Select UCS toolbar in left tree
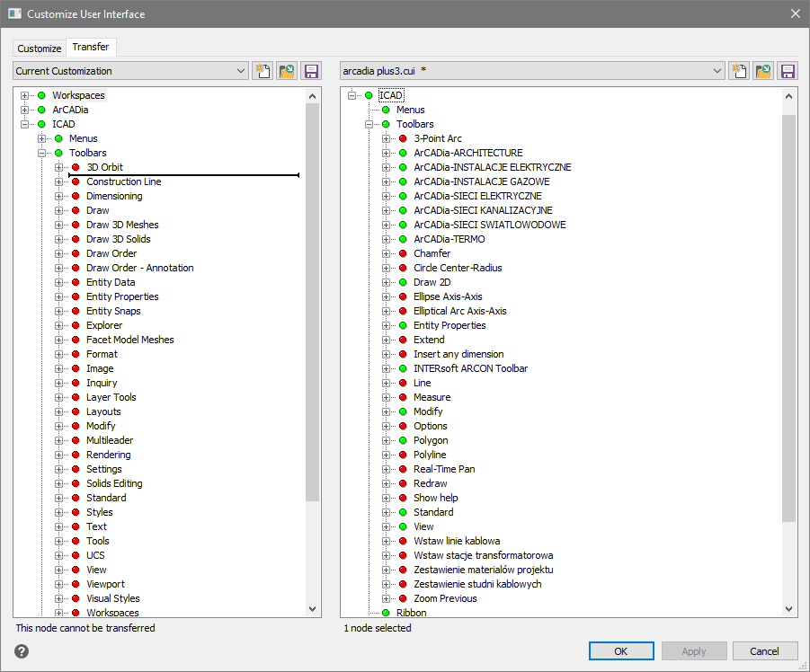Image resolution: width=810 pixels, height=672 pixels. (95, 555)
